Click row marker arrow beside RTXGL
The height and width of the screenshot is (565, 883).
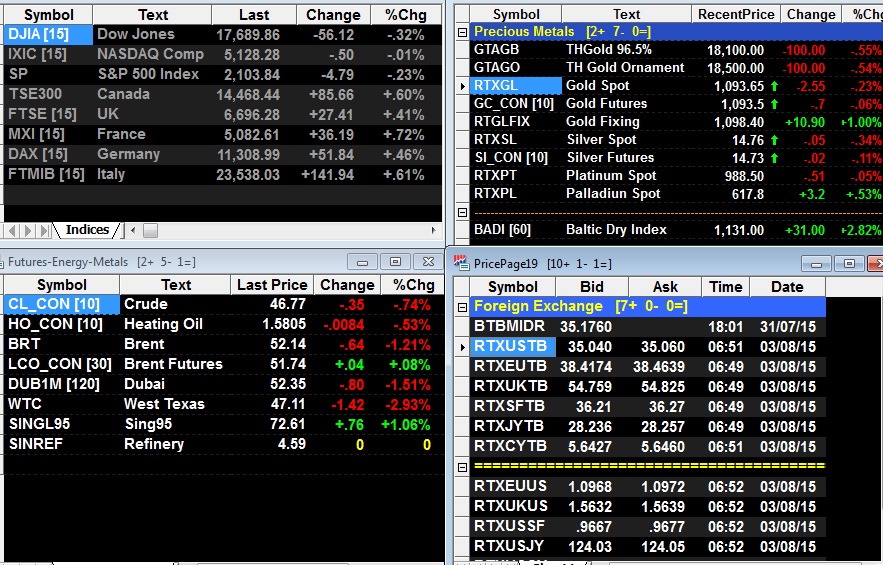[462, 86]
